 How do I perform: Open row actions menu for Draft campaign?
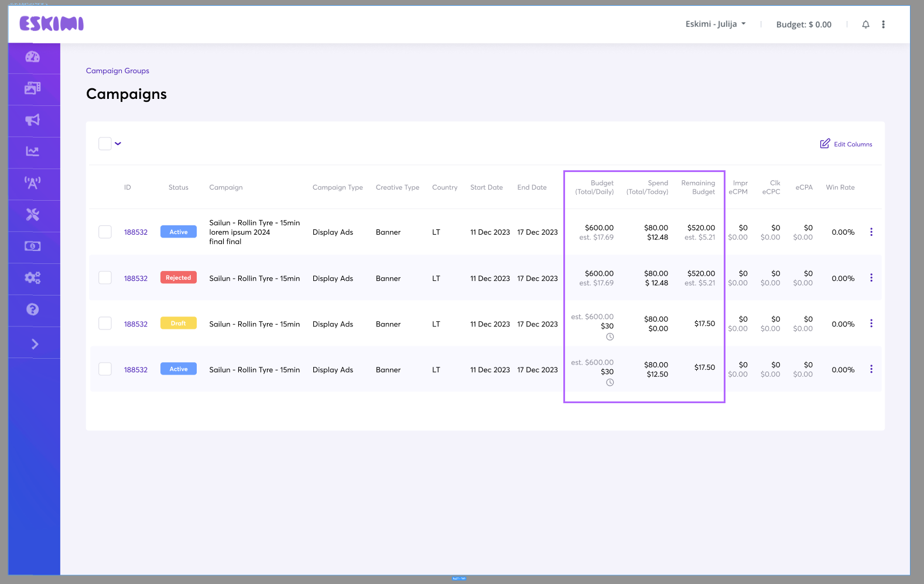pyautogui.click(x=871, y=323)
